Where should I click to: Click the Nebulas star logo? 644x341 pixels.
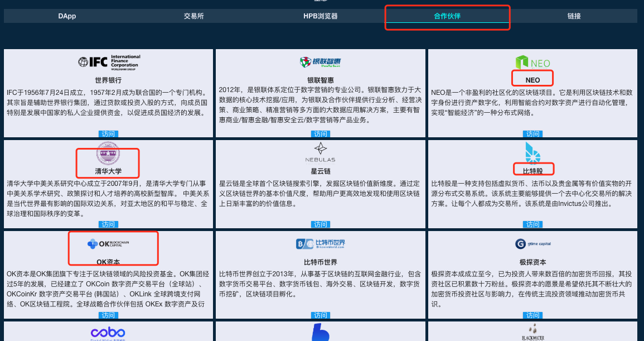click(321, 152)
